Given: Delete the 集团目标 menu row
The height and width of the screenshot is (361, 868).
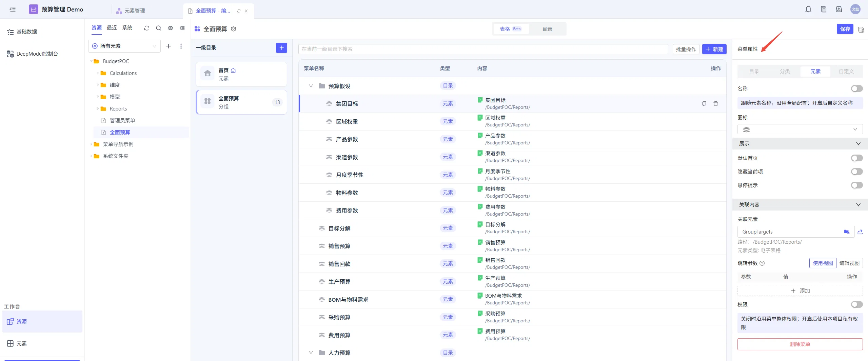Looking at the screenshot, I should click(x=715, y=104).
